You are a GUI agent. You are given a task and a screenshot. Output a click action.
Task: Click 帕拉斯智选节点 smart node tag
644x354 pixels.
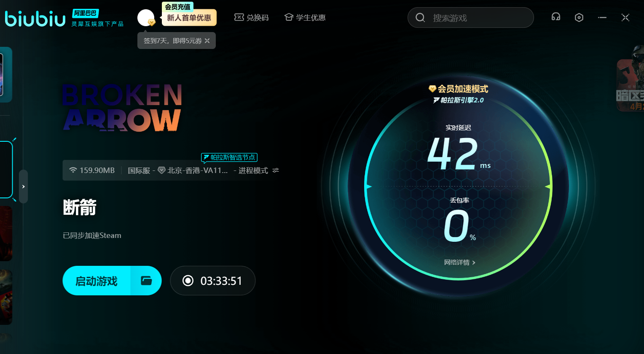229,157
